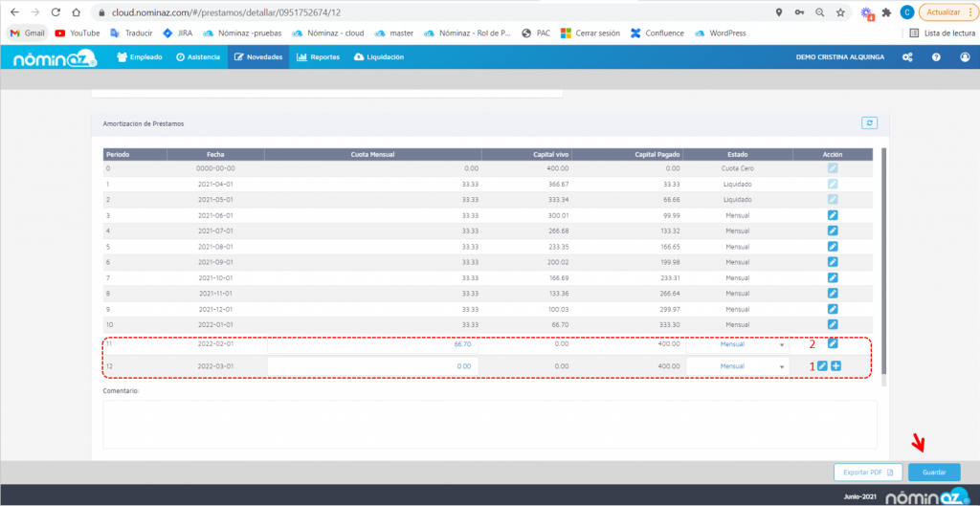Reload the browser page
The image size is (980, 506).
pyautogui.click(x=56, y=12)
